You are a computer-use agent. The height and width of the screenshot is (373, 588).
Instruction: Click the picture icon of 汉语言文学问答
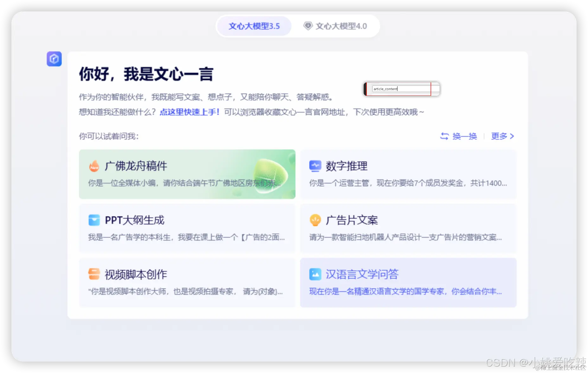(x=315, y=274)
